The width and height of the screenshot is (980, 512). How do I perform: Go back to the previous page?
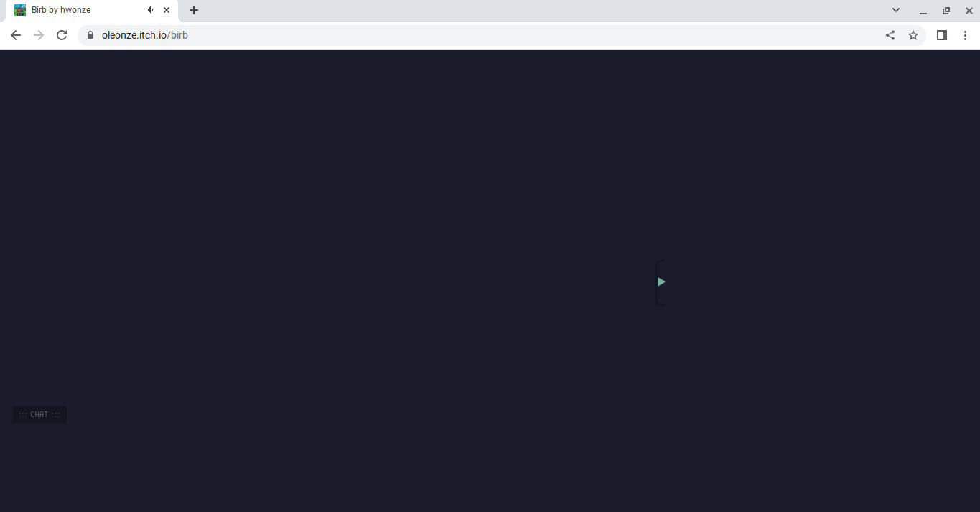16,35
